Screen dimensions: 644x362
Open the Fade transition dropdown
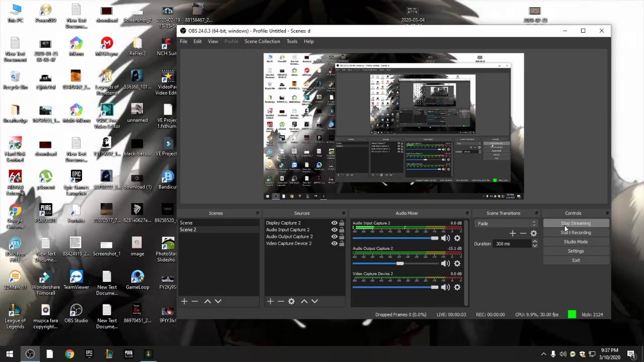coord(506,224)
